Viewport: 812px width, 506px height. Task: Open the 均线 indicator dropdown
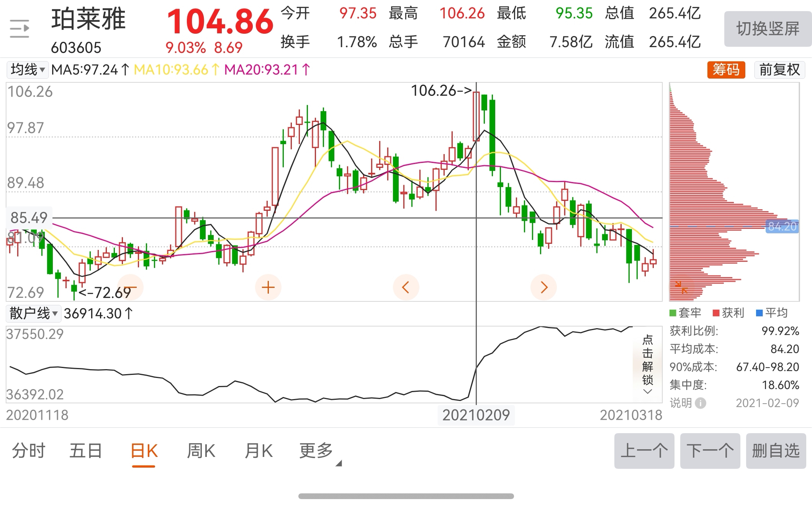[x=28, y=70]
